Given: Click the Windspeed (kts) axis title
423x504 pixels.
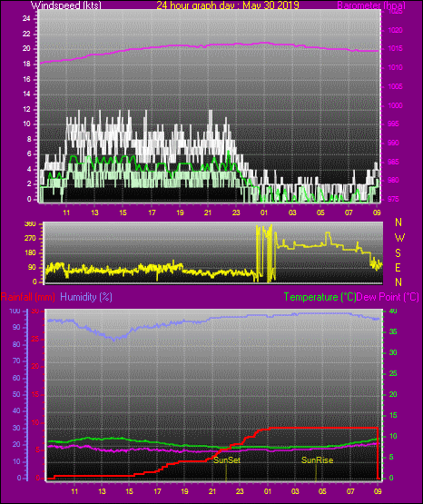Looking at the screenshot, I should coord(66,5).
